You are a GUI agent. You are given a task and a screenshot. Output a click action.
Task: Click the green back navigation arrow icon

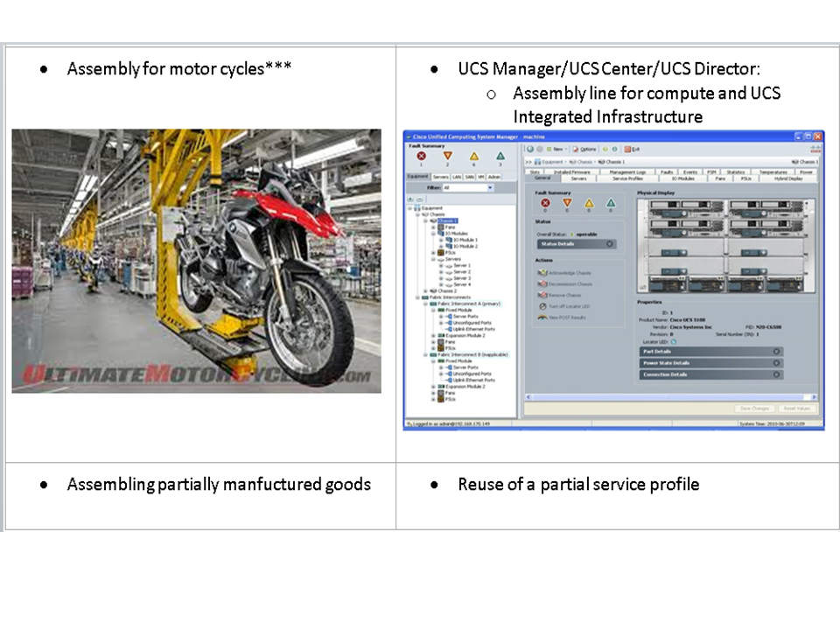tap(529, 150)
